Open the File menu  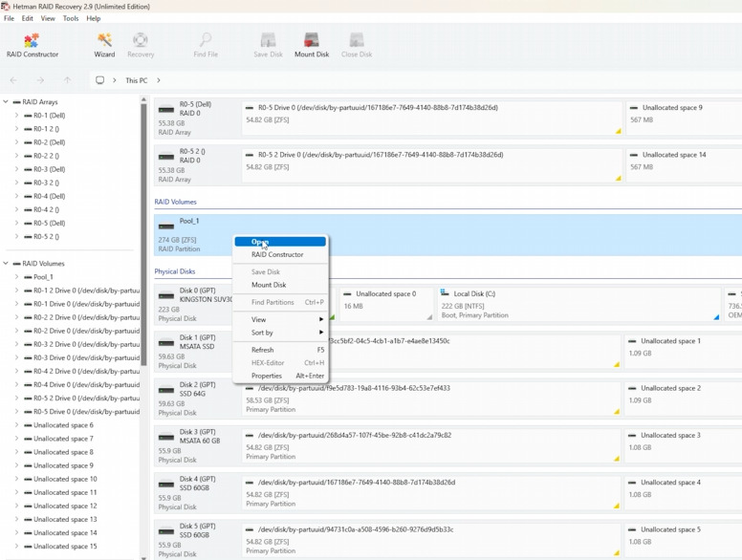pos(9,18)
